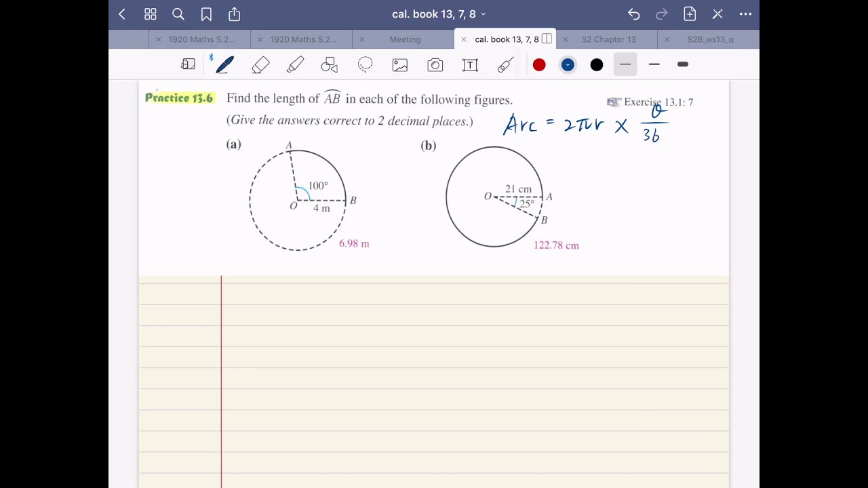This screenshot has height=488, width=868.
Task: Select the Fountain Pen tool
Action: pos(224,64)
